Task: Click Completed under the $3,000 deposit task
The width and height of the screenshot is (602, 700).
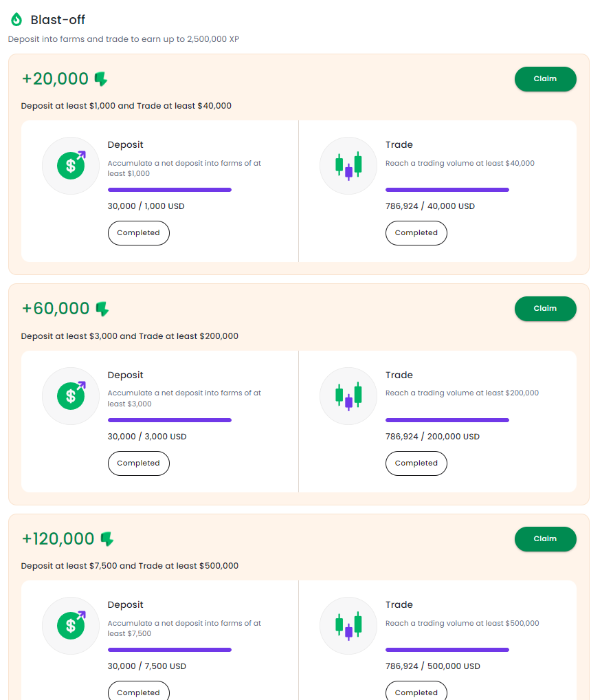Action: (138, 463)
